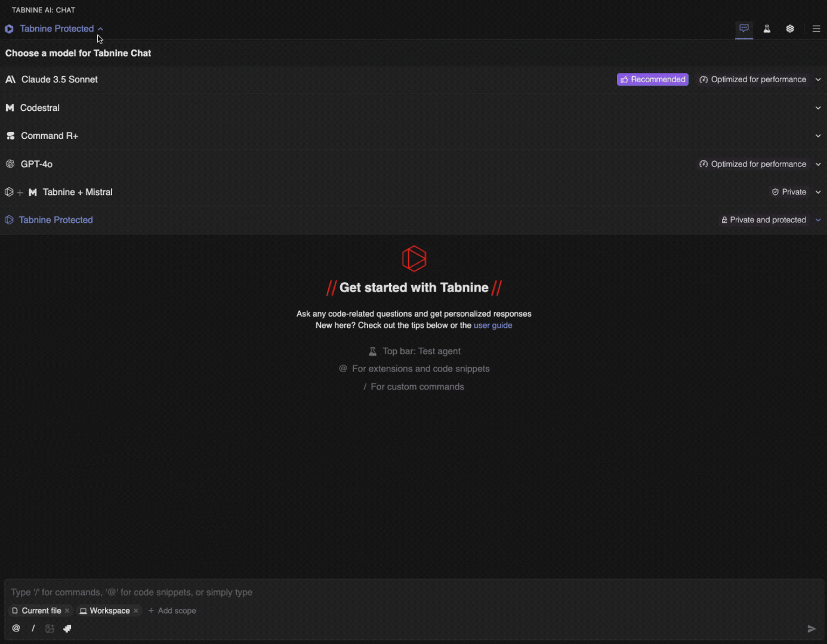Image resolution: width=827 pixels, height=644 pixels.
Task: Select the GPT-4o model
Action: pyautogui.click(x=36, y=164)
